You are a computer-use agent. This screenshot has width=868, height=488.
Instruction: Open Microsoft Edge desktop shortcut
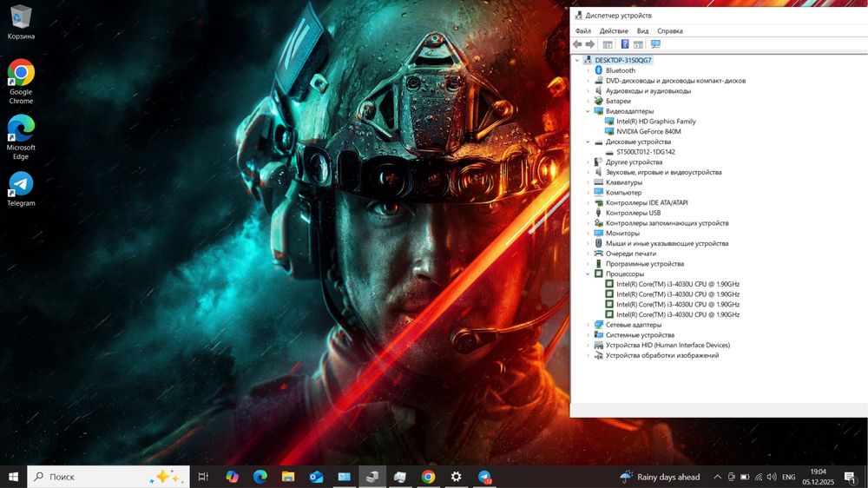click(21, 137)
